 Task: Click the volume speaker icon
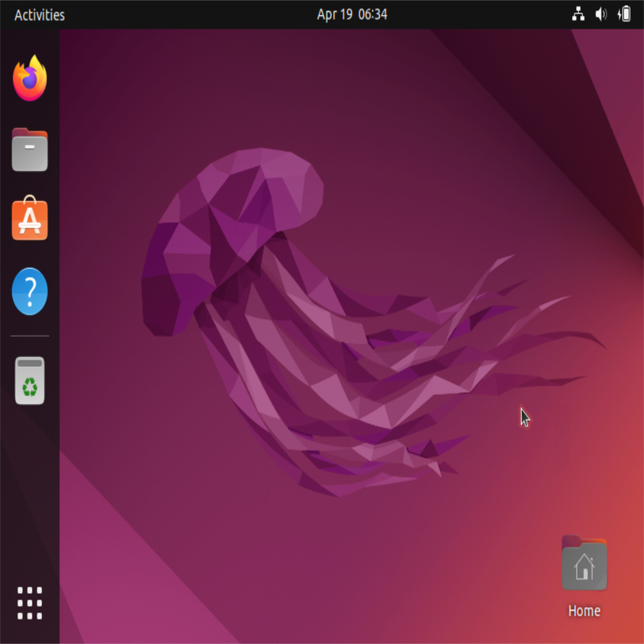click(601, 14)
